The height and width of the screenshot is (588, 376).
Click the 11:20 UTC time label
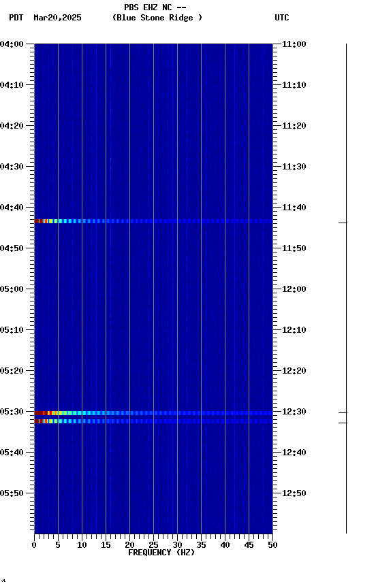294,126
